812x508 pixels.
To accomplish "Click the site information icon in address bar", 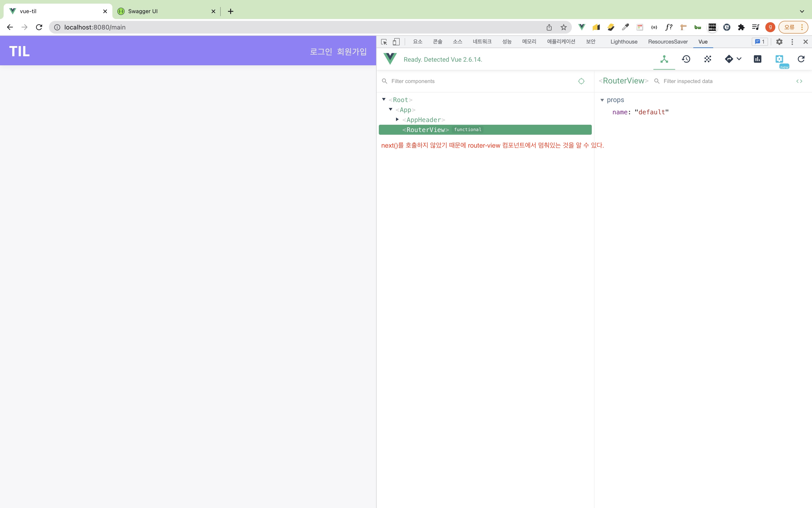I will (x=57, y=27).
